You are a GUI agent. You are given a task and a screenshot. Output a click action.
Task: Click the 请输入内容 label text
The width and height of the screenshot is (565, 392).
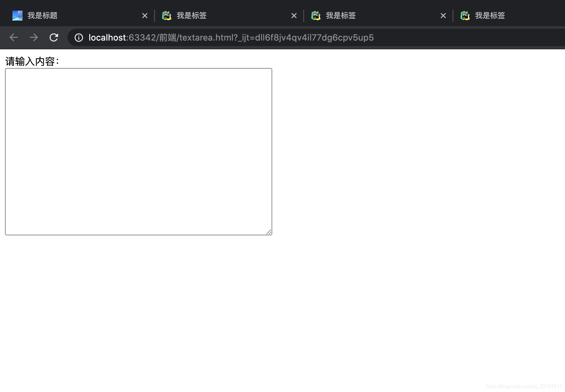tap(32, 61)
